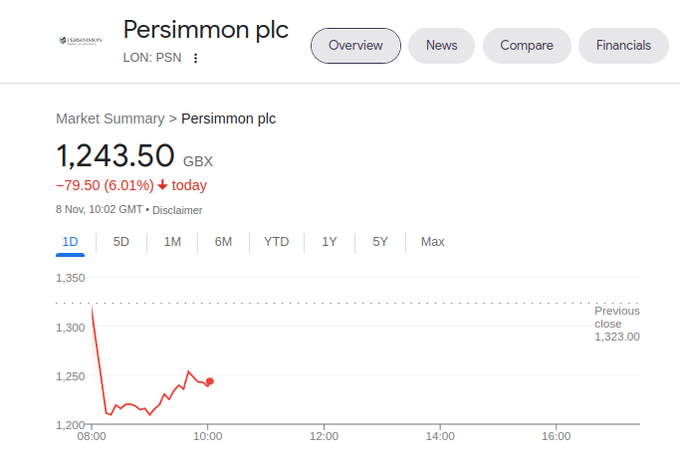Select the Overview tab
680x461 pixels.
(356, 45)
